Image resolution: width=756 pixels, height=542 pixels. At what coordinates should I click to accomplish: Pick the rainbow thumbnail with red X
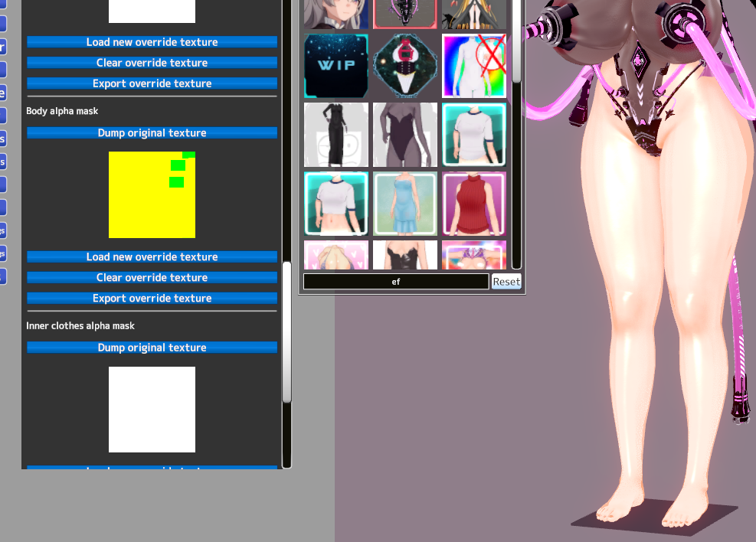point(474,66)
